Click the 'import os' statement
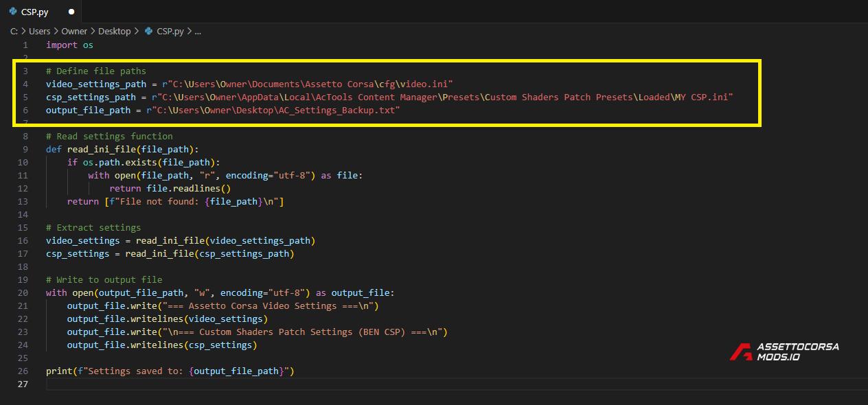The width and height of the screenshot is (868, 405). (x=69, y=45)
